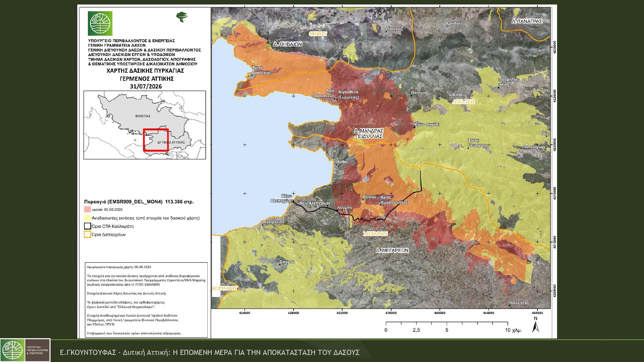Click the Σπάρτα place label

(x=287, y=262)
